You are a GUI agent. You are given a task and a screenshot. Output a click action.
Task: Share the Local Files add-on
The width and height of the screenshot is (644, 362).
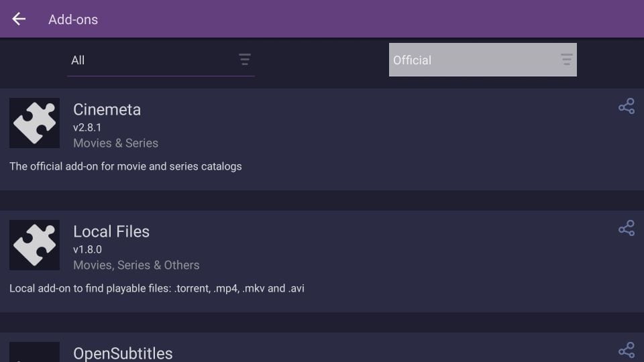pyautogui.click(x=627, y=228)
